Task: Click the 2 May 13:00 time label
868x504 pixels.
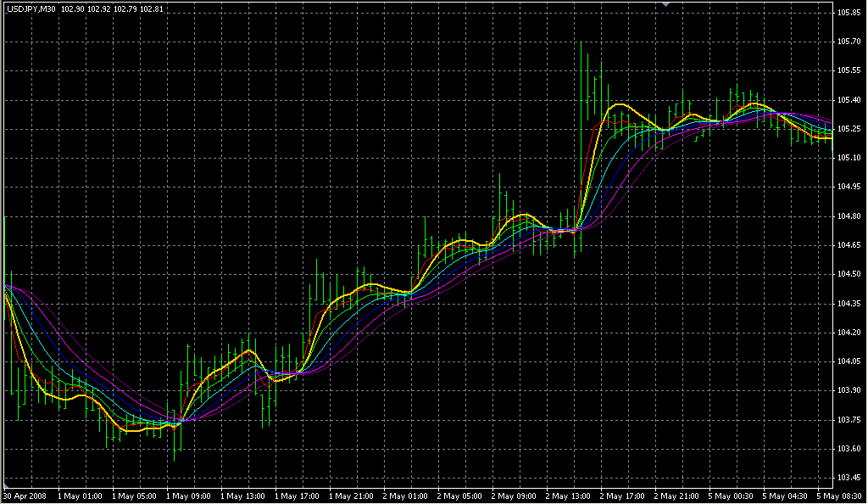Action: point(569,495)
